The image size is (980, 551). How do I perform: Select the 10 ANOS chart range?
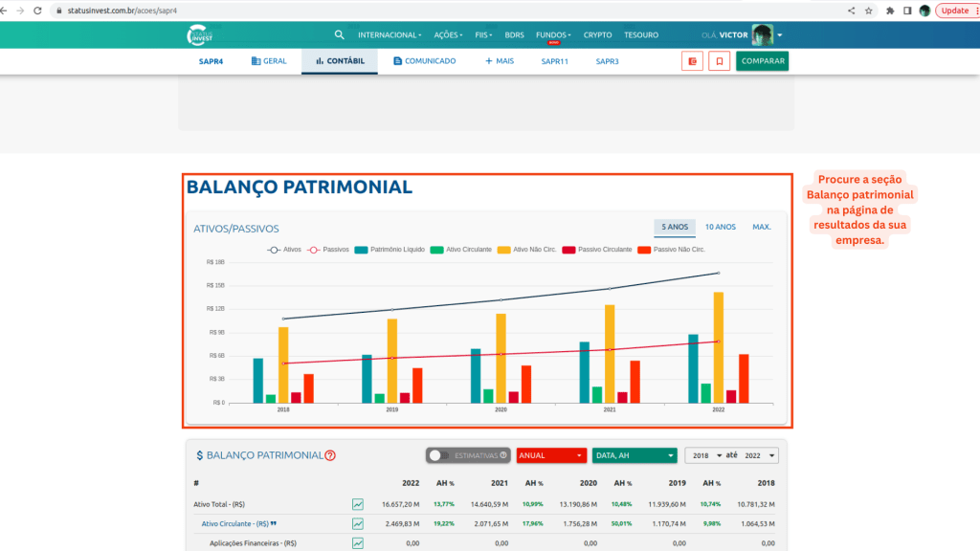(720, 227)
